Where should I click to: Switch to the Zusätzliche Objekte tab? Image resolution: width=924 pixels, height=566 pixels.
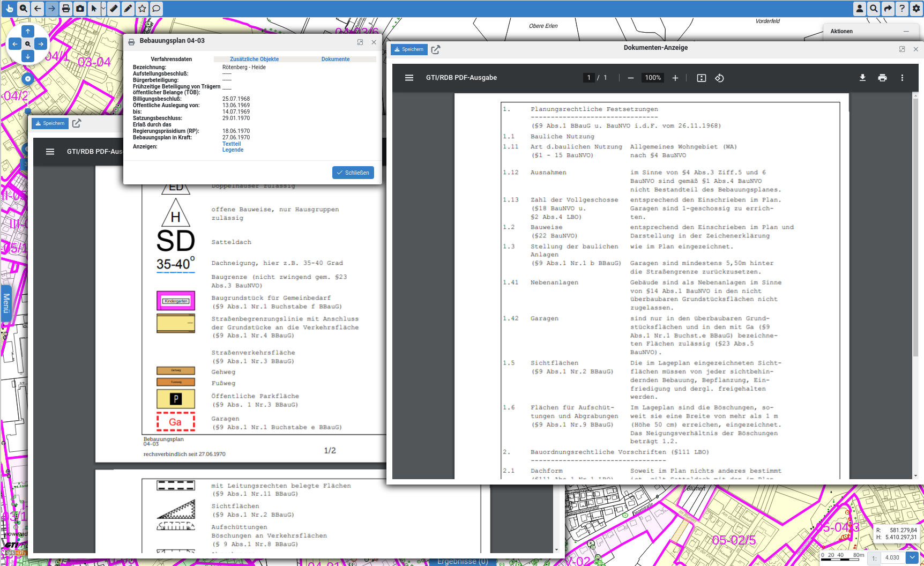tap(254, 59)
